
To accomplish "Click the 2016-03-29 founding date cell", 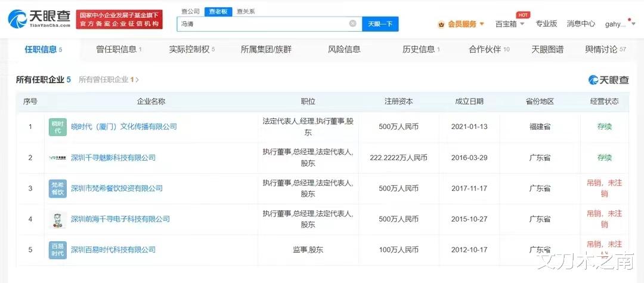I will pos(469,158).
